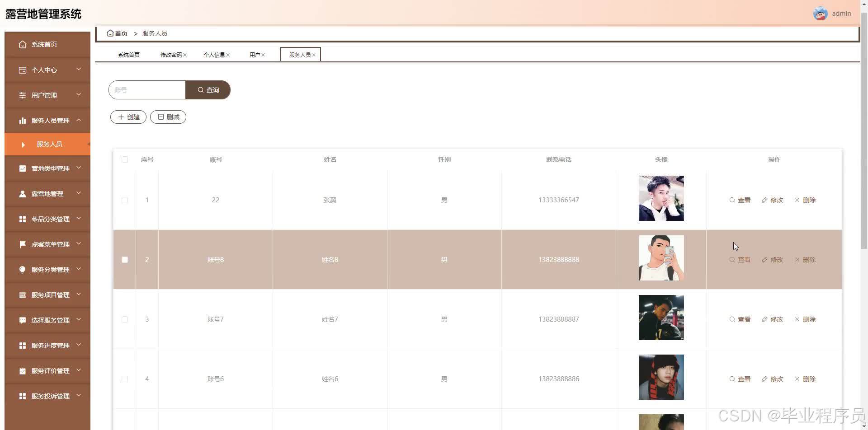Click the 服务人员管理 bar chart icon
Screen dimensions: 868x430
point(23,121)
